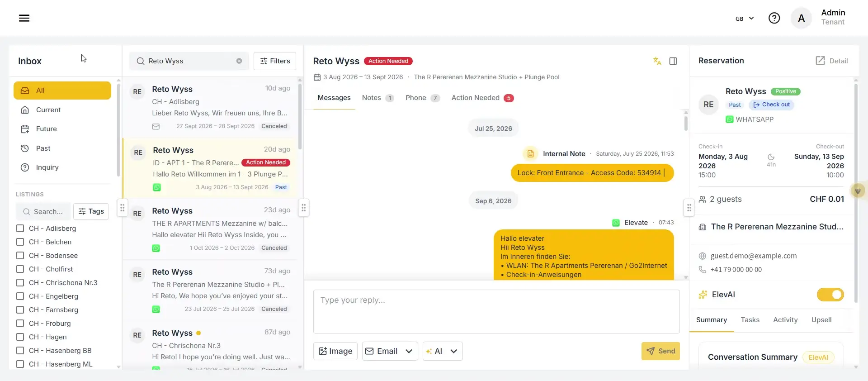Image resolution: width=868 pixels, height=381 pixels.
Task: Show Inquiry inbox conversations
Action: point(62,167)
